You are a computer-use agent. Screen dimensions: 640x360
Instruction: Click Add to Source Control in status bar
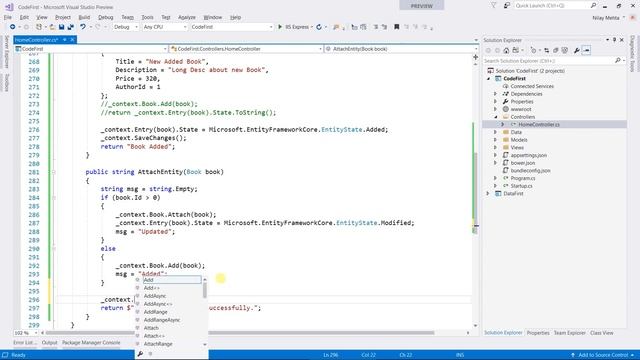[602, 355]
